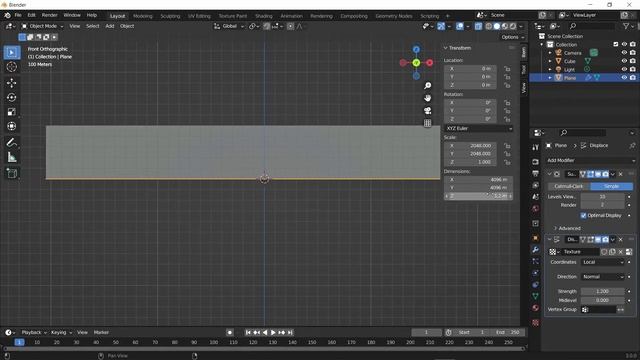This screenshot has height=360, width=640.
Task: Click the Vertex Group input field
Action: (x=598, y=310)
